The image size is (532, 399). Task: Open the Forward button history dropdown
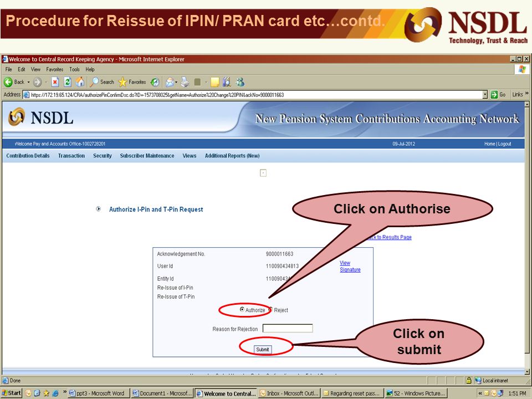tap(46, 82)
